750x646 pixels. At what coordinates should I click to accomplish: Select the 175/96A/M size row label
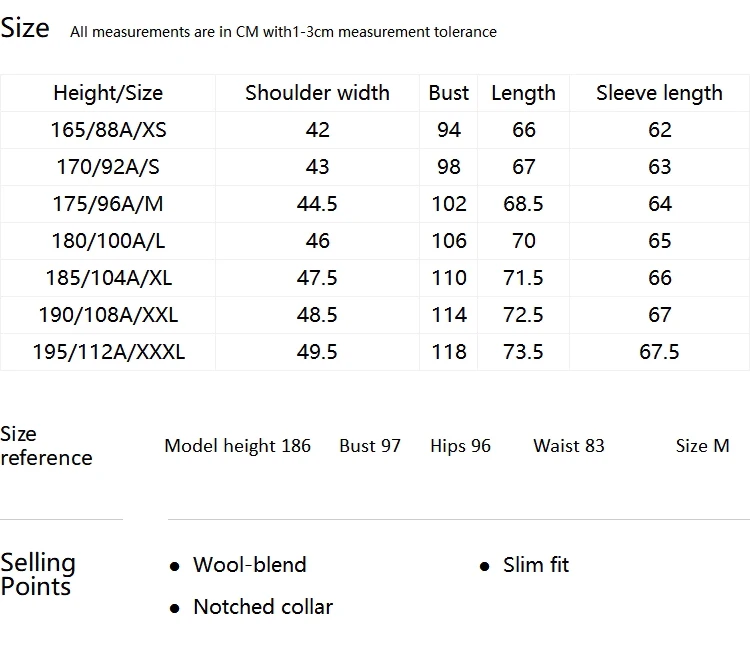coord(108,204)
